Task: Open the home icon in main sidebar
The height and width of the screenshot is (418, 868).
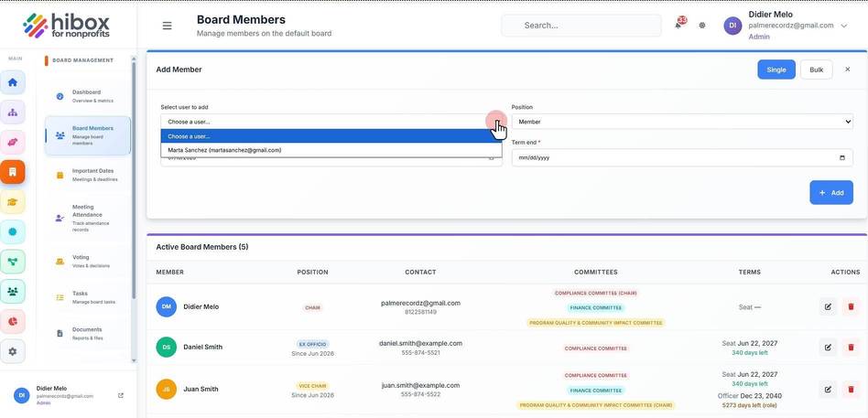Action: (x=13, y=82)
